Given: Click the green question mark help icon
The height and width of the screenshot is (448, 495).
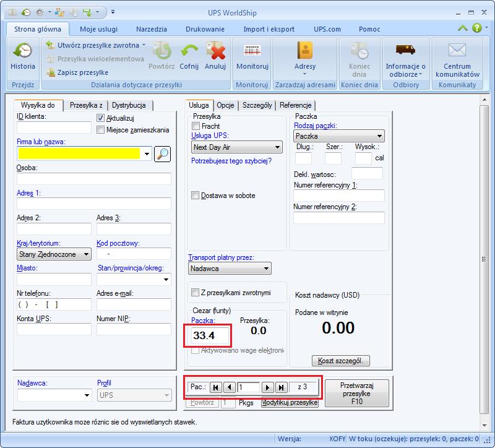Looking at the screenshot, I should tap(477, 28).
